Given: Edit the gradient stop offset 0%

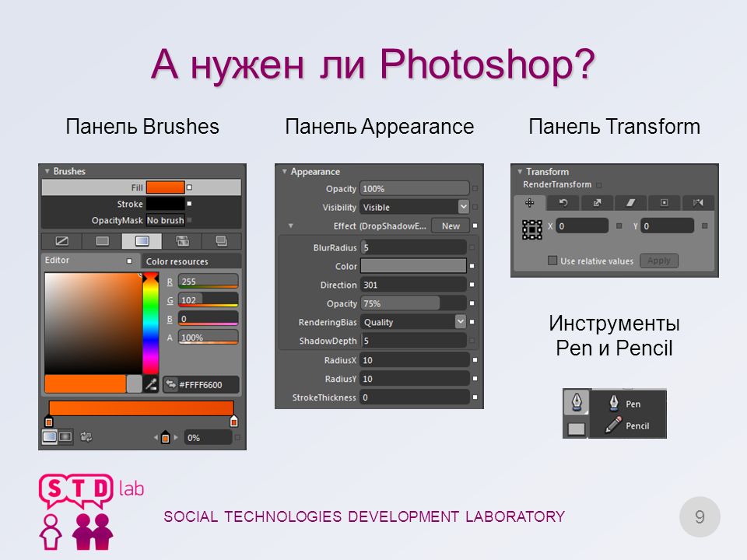Looking at the screenshot, I should coord(209,438).
